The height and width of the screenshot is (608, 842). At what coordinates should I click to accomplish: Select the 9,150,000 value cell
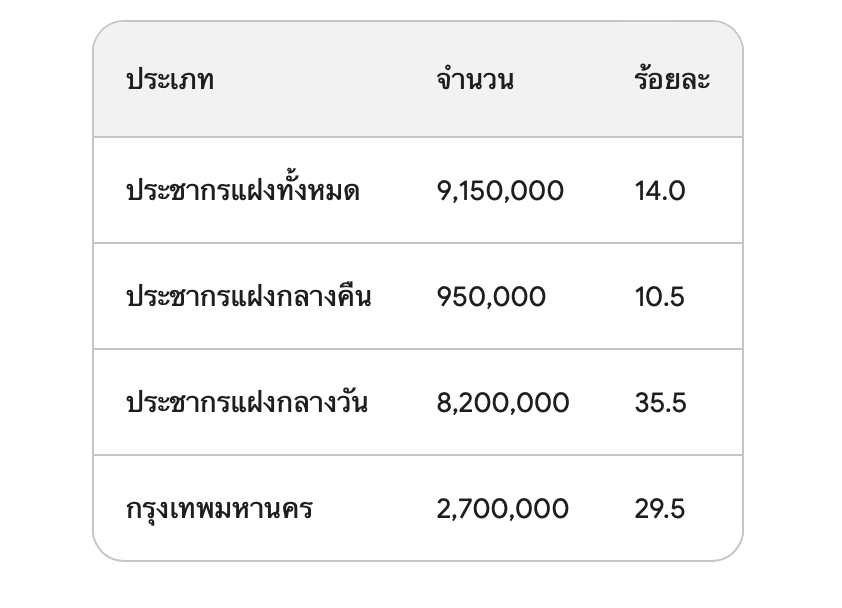tap(500, 191)
